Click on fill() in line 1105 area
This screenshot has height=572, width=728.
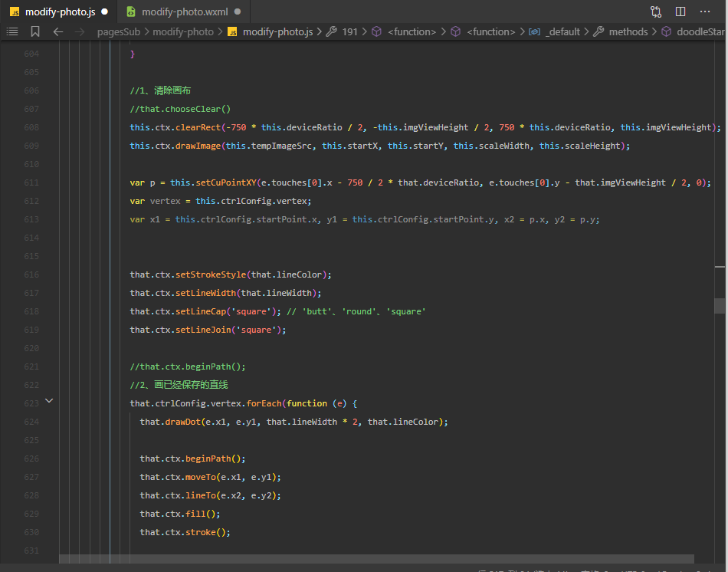click(200, 514)
